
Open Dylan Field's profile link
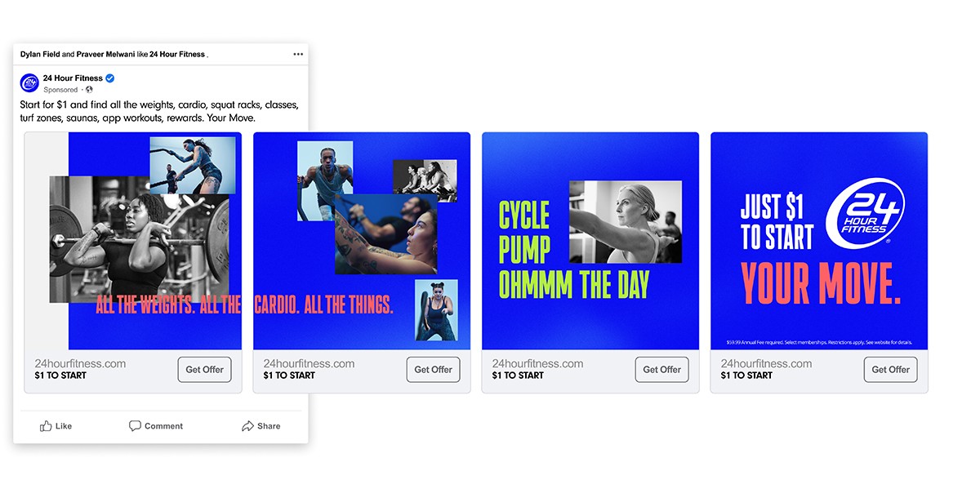(40, 54)
